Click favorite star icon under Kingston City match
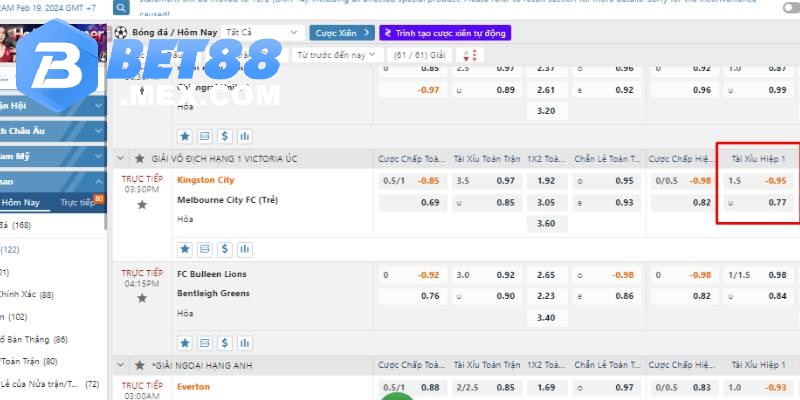The height and width of the screenshot is (400, 800). [184, 247]
